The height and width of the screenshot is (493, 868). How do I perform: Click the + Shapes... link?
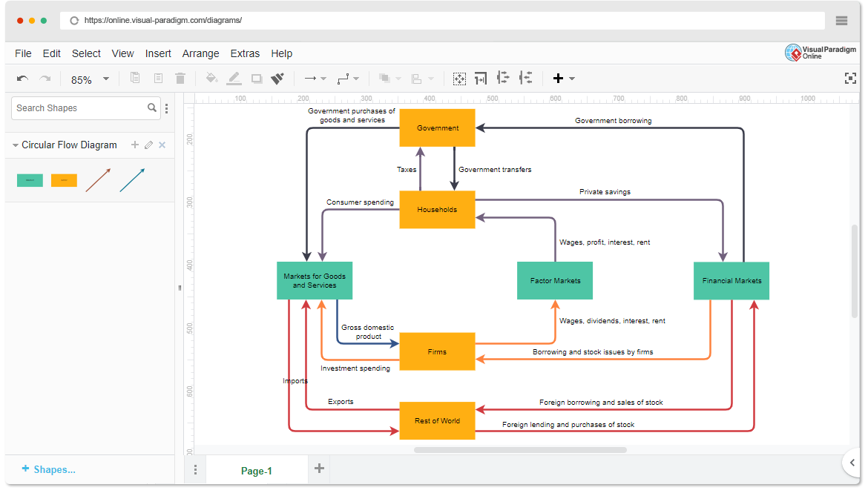tap(49, 469)
